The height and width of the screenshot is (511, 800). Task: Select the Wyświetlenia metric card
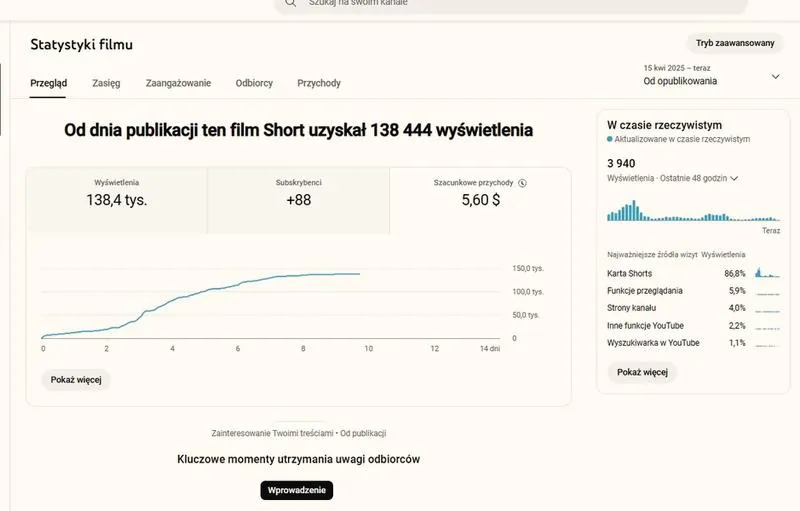click(x=116, y=192)
